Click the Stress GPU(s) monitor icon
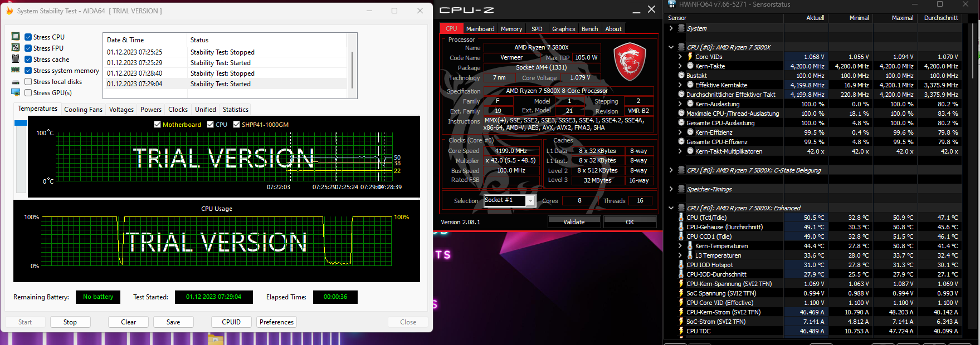The height and width of the screenshot is (345, 980). point(16,92)
